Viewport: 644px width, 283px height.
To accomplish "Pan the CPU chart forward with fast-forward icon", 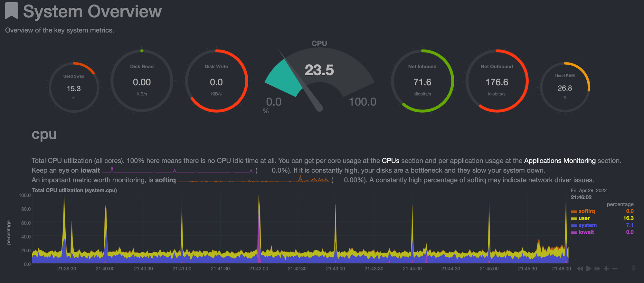I will click(597, 269).
